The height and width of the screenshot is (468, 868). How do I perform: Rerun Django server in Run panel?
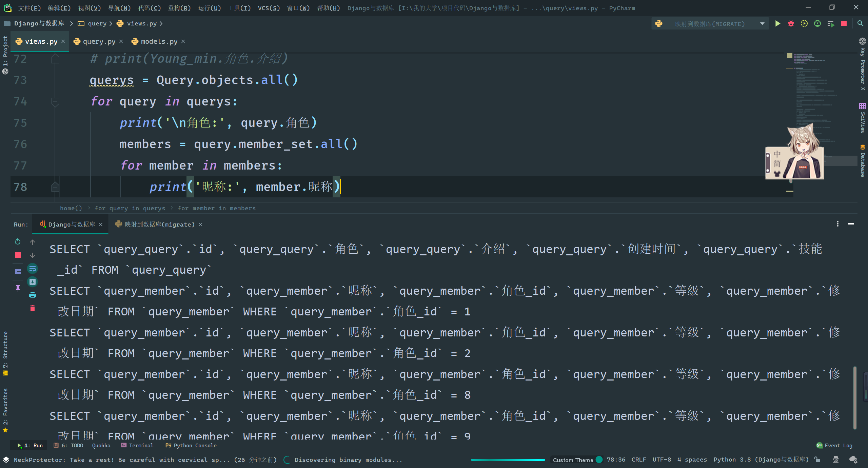click(18, 242)
